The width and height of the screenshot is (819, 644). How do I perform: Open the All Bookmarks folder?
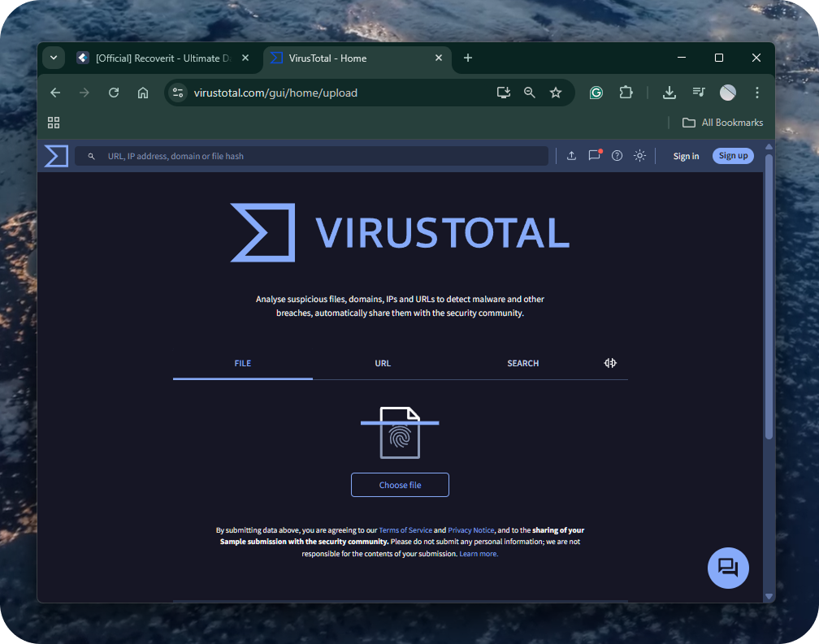(x=723, y=123)
